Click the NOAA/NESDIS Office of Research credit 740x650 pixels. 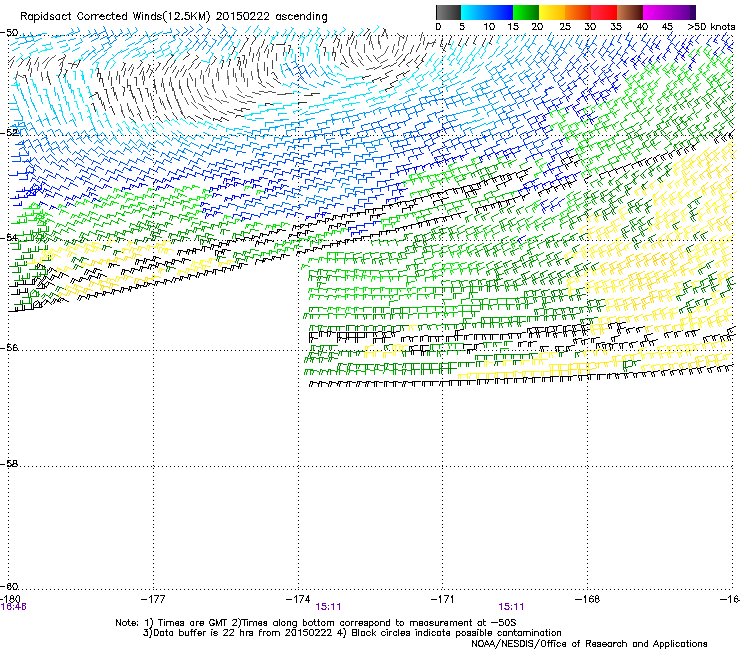click(x=589, y=644)
